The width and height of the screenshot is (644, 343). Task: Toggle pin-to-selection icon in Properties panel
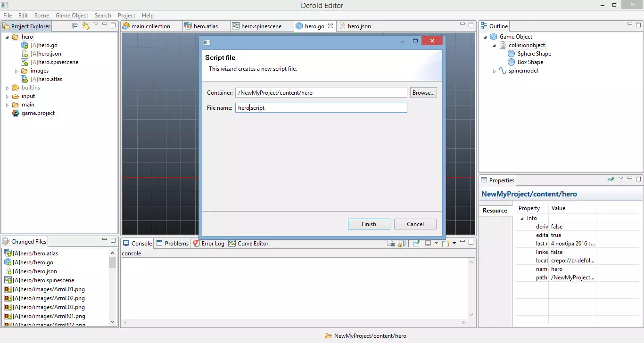pyautogui.click(x=611, y=180)
